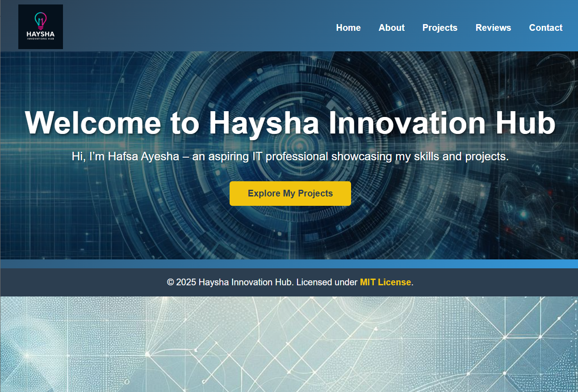Follow the MIT License link
The width and height of the screenshot is (578, 392).
pyautogui.click(x=385, y=282)
